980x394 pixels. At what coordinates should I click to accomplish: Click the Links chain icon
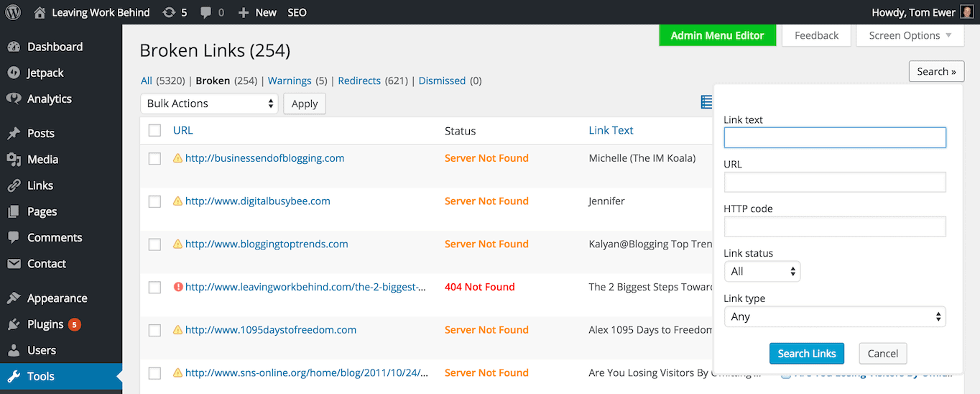[14, 185]
